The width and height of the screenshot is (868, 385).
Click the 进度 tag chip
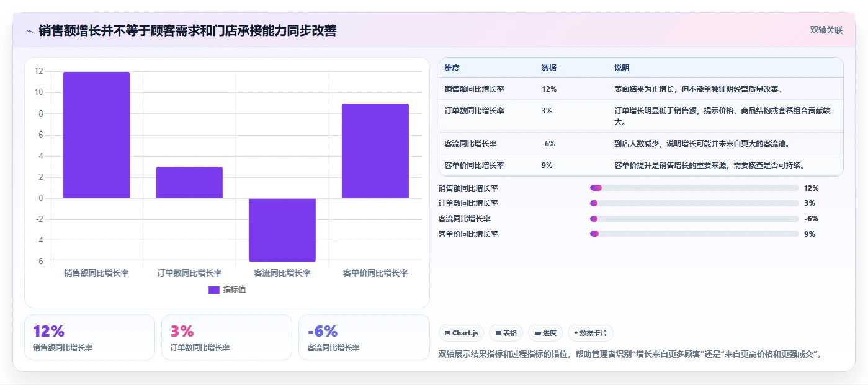click(x=545, y=333)
